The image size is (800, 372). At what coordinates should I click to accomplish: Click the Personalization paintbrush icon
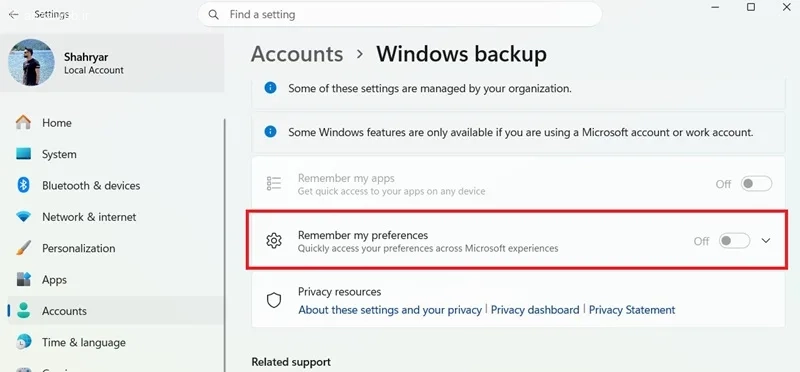23,248
